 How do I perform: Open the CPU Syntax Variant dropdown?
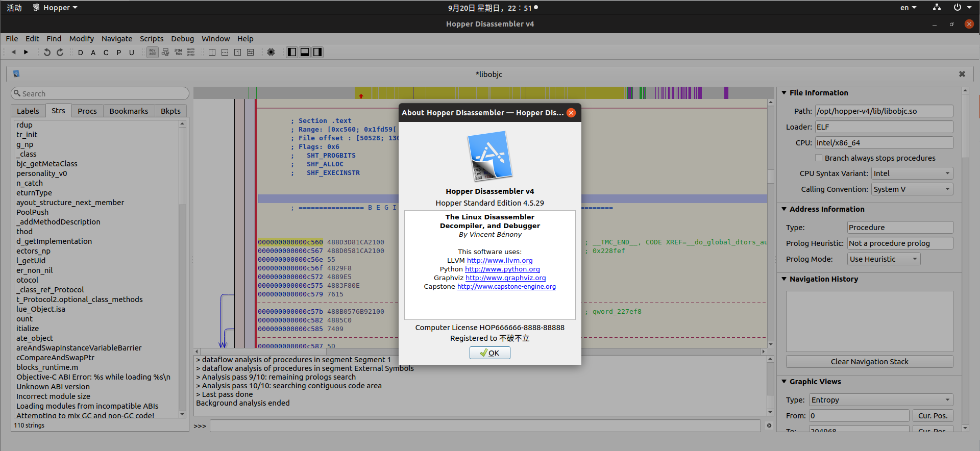[912, 173]
